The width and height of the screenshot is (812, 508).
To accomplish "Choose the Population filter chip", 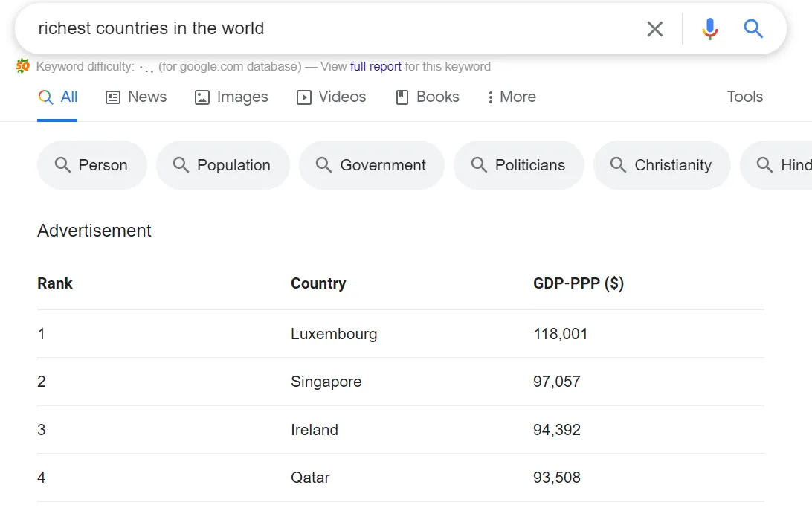I will 222,165.
